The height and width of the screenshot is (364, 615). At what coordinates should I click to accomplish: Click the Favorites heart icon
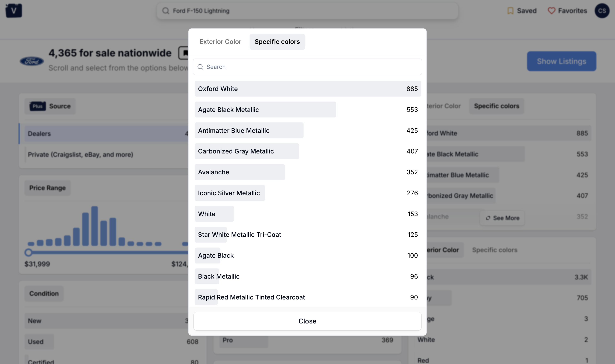(551, 11)
